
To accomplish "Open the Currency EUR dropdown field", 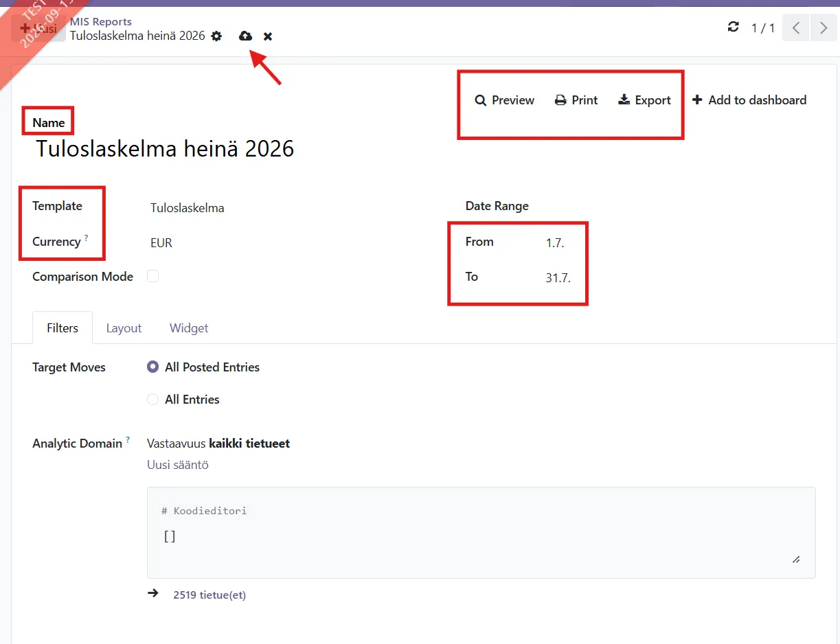I will pos(287,243).
